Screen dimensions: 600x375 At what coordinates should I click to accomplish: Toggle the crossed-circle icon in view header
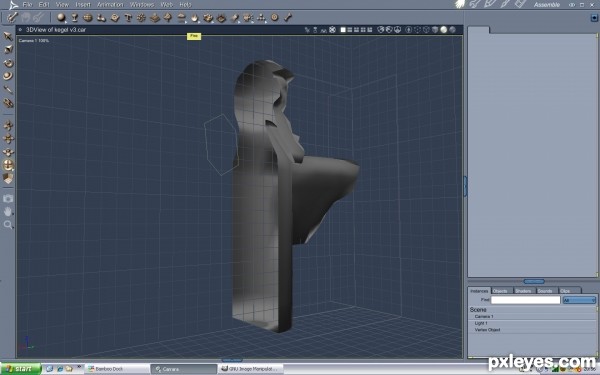pyautogui.click(x=333, y=29)
